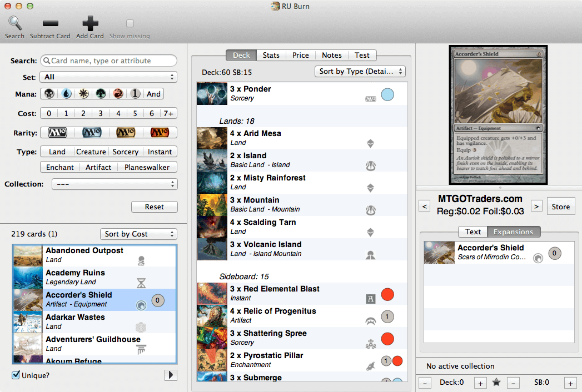Select the 4 x Relic of Progenitus row
Screen dimensions: 582x392
tap(302, 315)
